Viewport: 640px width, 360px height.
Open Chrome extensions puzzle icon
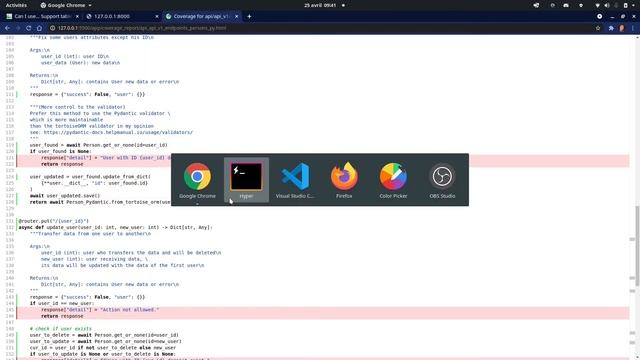(x=611, y=28)
